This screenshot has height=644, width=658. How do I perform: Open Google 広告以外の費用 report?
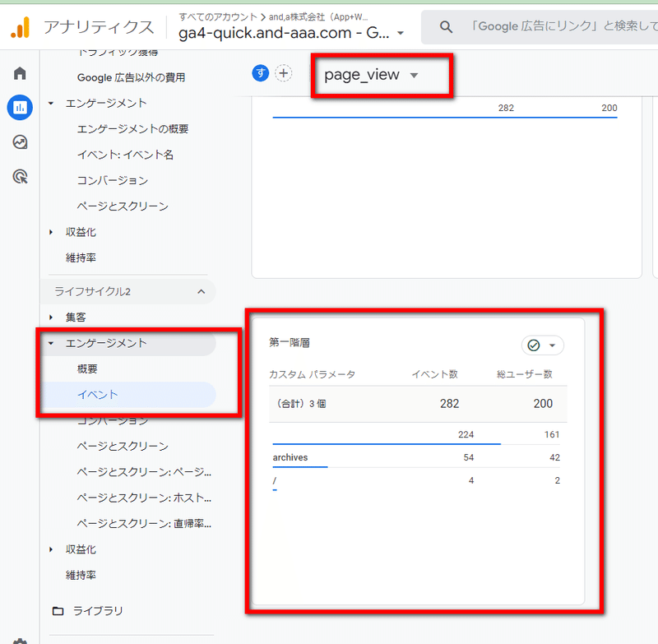pyautogui.click(x=131, y=77)
